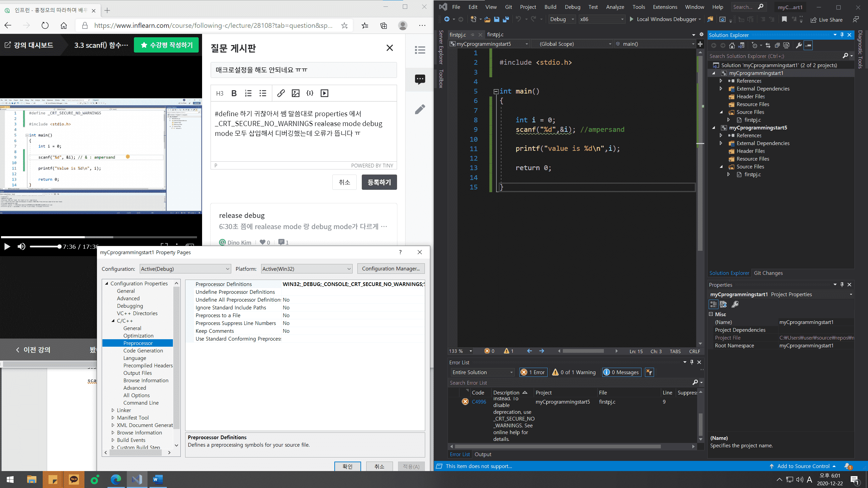Click the 등록하기 submit button
The image size is (868, 488).
pos(379,182)
